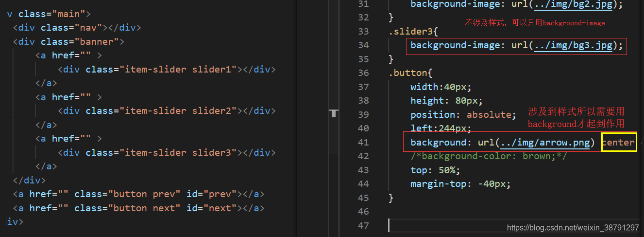The height and width of the screenshot is (237, 644).
Task: Click the a href line above slider1 div
Action: coord(68,55)
